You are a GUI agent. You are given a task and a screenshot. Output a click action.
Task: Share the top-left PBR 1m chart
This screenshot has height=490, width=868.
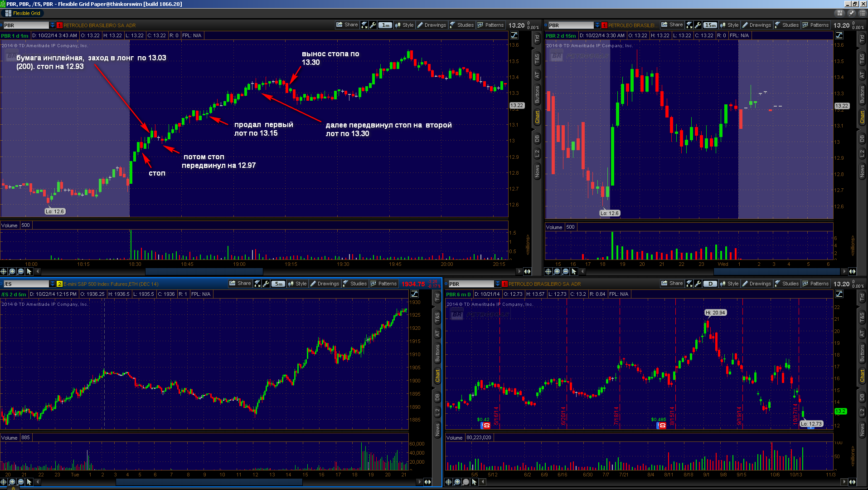tap(347, 25)
